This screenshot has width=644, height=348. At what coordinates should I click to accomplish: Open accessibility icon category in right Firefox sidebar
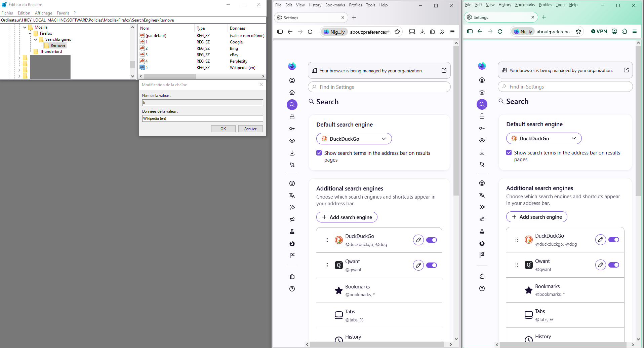(482, 183)
